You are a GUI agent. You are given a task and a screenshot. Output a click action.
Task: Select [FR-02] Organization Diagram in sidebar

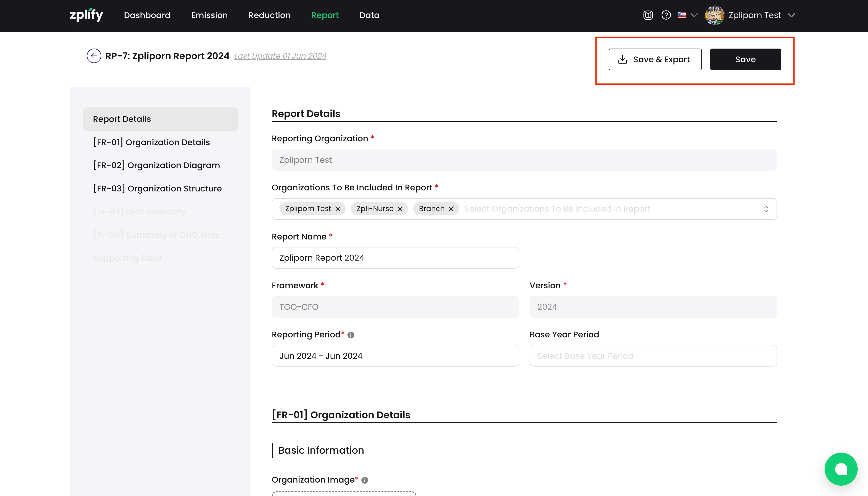click(x=157, y=165)
